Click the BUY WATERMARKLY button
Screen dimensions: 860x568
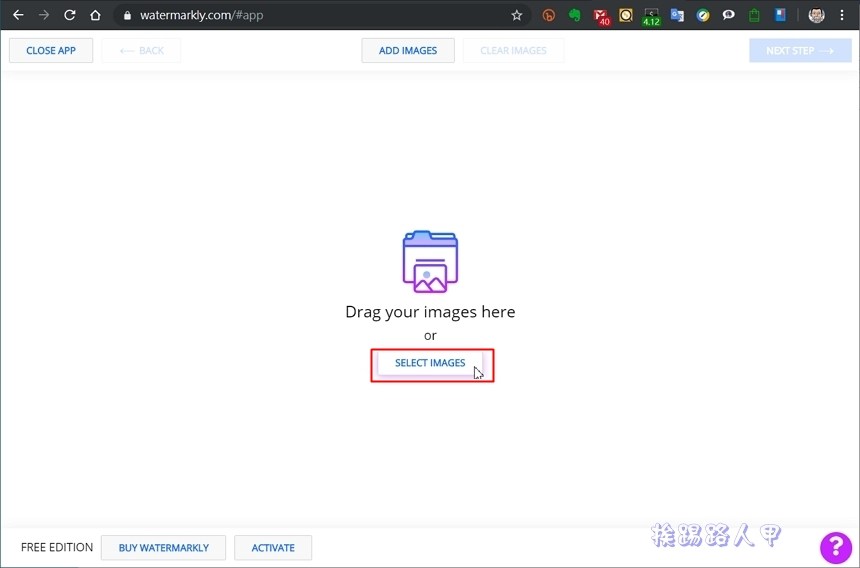(163, 548)
